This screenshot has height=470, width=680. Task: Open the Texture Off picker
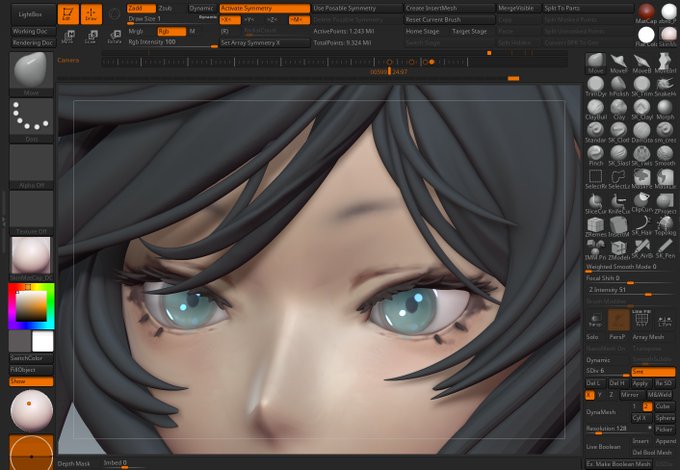(x=31, y=213)
